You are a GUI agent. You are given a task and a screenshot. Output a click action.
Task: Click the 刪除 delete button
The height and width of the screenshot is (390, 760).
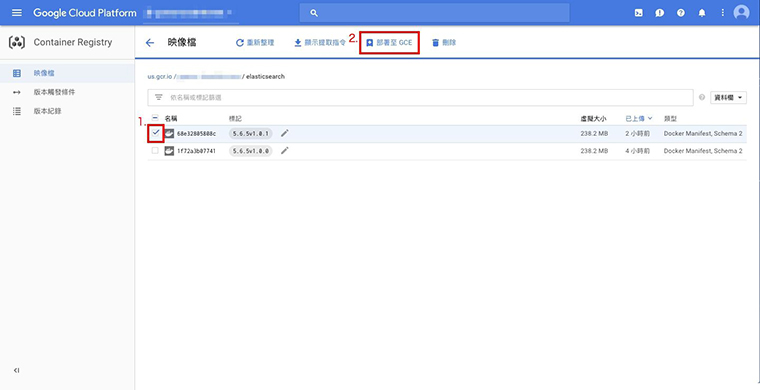point(444,43)
